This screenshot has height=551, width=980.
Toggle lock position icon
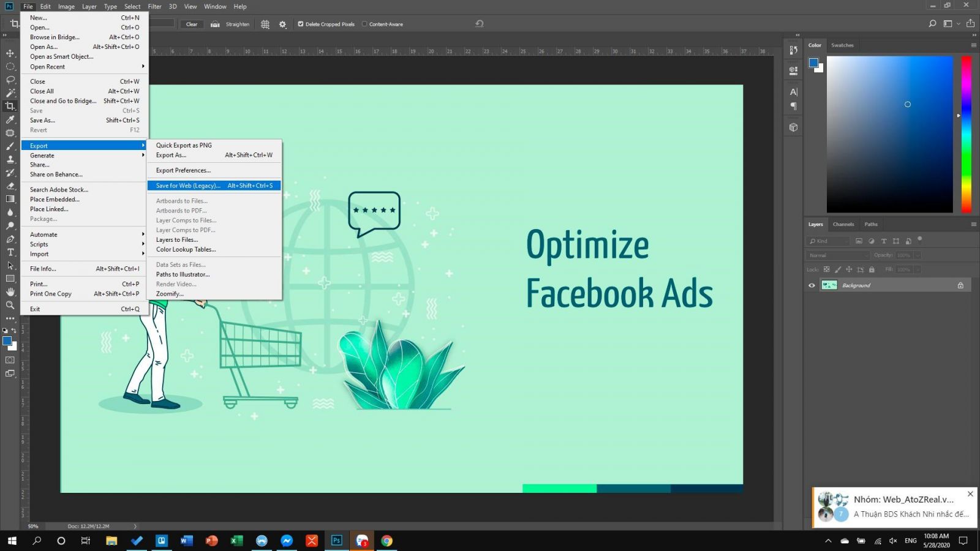click(x=849, y=269)
